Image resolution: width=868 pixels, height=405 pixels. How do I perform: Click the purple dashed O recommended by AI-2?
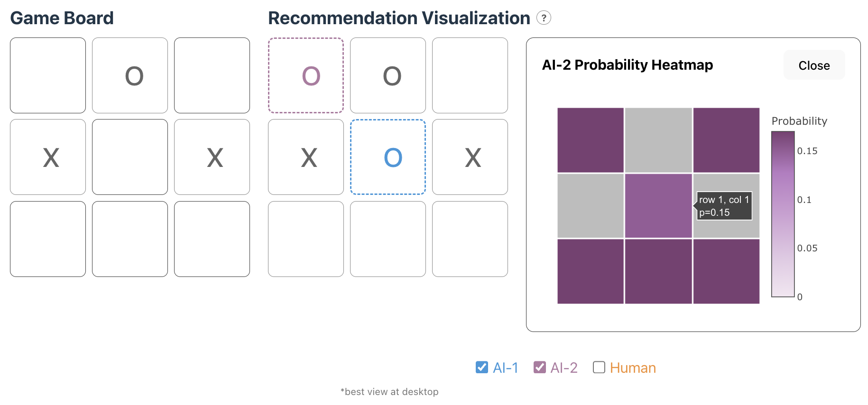pos(305,75)
